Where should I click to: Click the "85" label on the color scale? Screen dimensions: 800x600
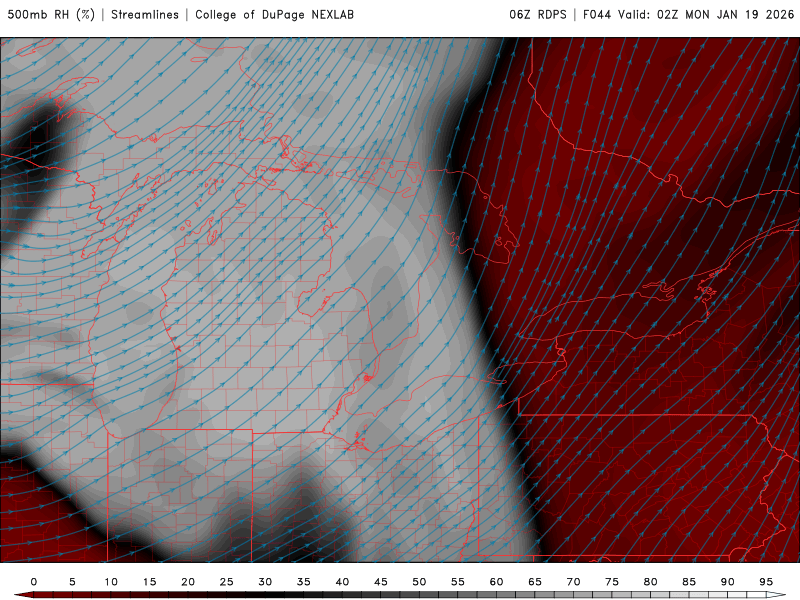(689, 582)
